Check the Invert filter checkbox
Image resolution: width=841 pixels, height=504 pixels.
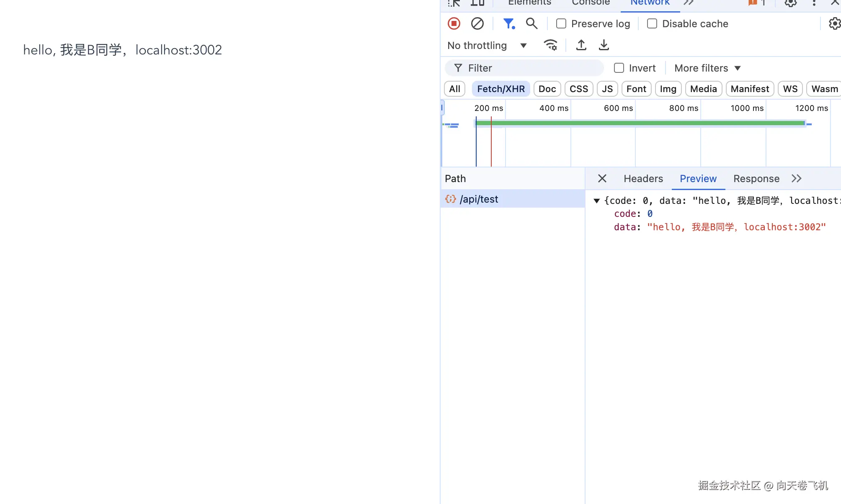[x=619, y=68]
